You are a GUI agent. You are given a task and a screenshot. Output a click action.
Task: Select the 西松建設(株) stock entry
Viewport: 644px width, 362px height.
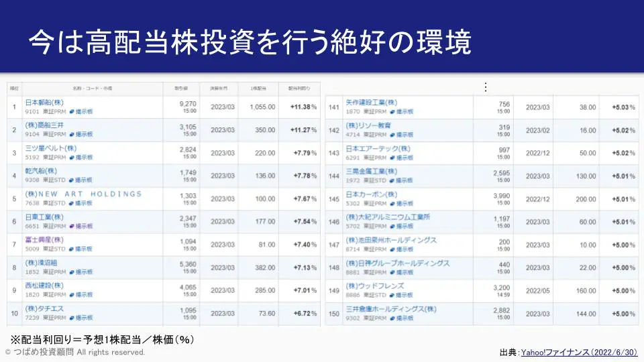tap(44, 286)
